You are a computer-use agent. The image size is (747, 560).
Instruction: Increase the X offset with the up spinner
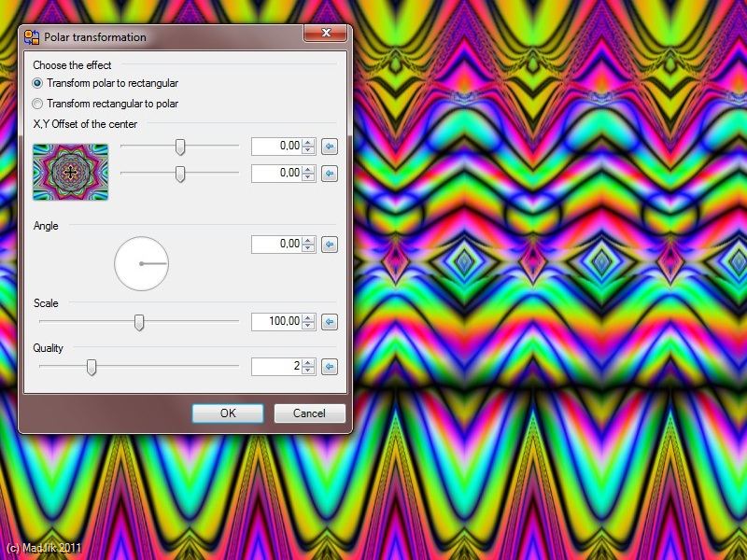(x=309, y=143)
